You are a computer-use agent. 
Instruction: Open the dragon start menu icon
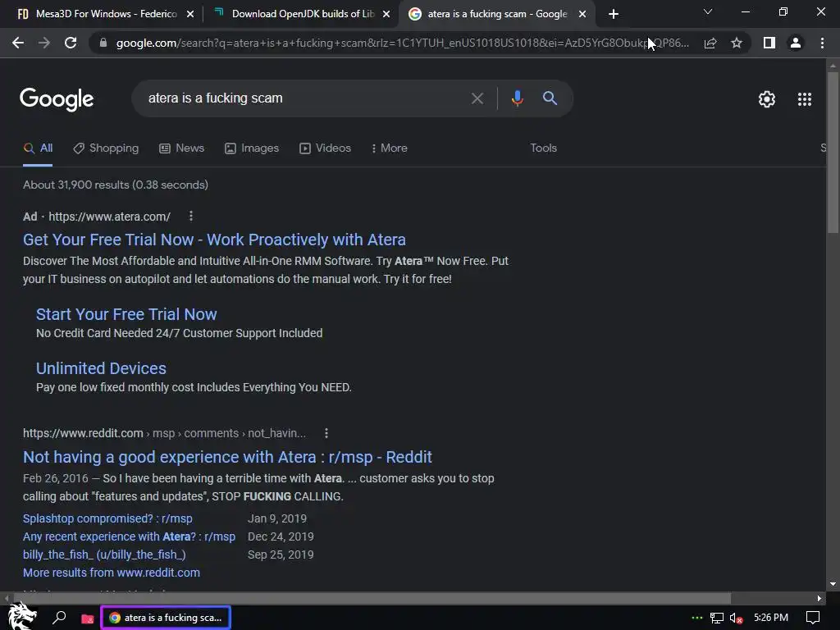tap(22, 617)
